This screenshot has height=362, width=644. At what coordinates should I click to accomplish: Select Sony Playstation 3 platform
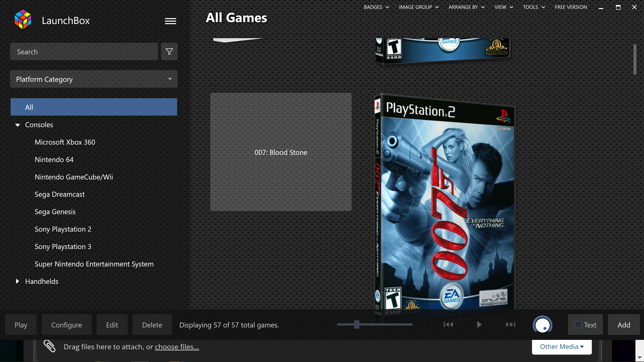pyautogui.click(x=63, y=247)
